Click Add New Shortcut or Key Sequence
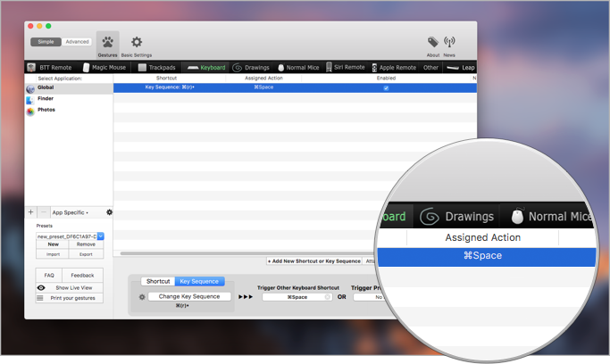The height and width of the screenshot is (364, 610). 314,261
